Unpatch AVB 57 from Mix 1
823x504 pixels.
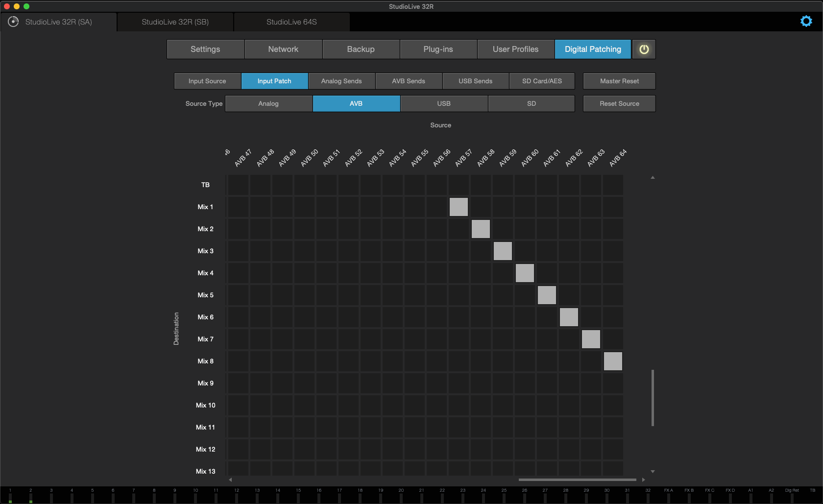[x=459, y=207]
